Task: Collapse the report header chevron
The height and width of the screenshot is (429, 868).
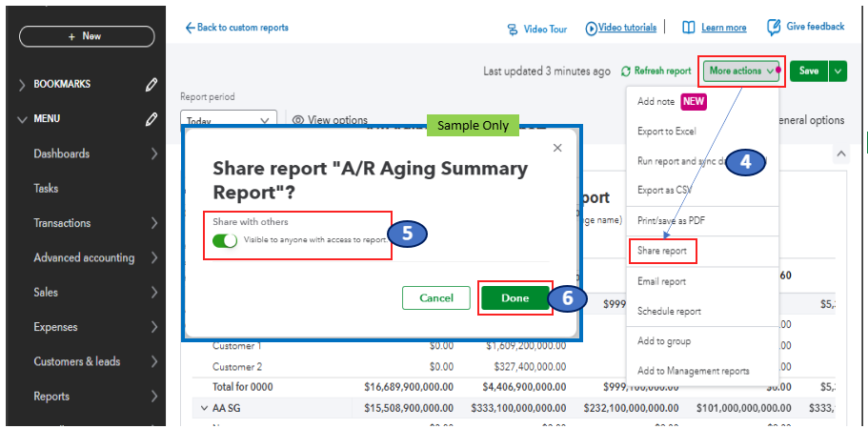Action: (x=841, y=153)
